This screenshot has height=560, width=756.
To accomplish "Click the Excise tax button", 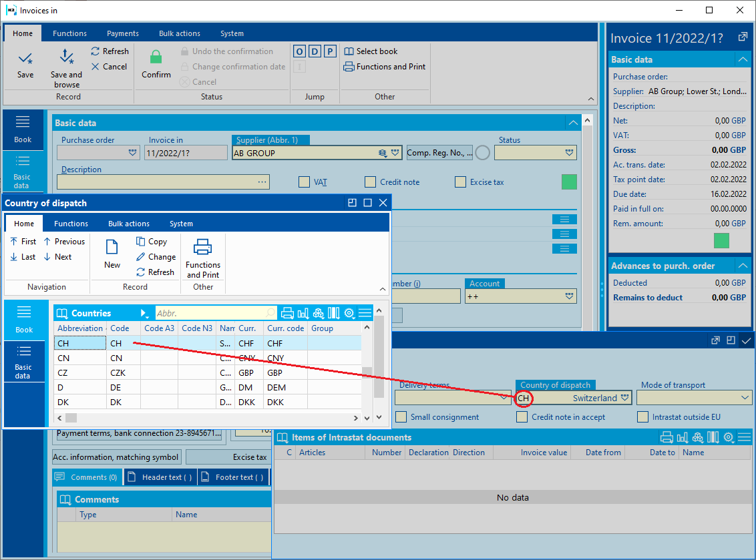I will pyautogui.click(x=228, y=457).
